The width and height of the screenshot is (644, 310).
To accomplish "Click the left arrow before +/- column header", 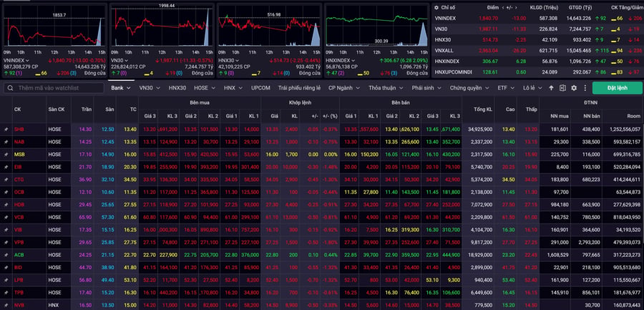I will pyautogui.click(x=504, y=7).
